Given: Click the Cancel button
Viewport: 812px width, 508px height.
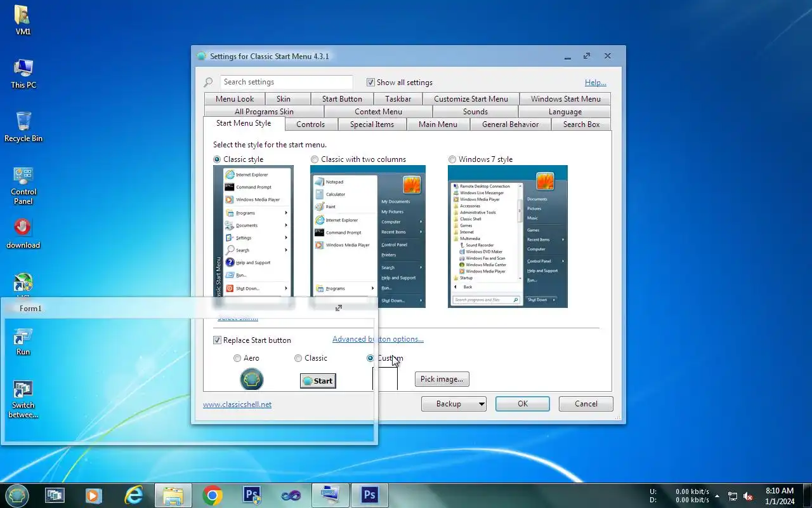Looking at the screenshot, I should pyautogui.click(x=586, y=404).
